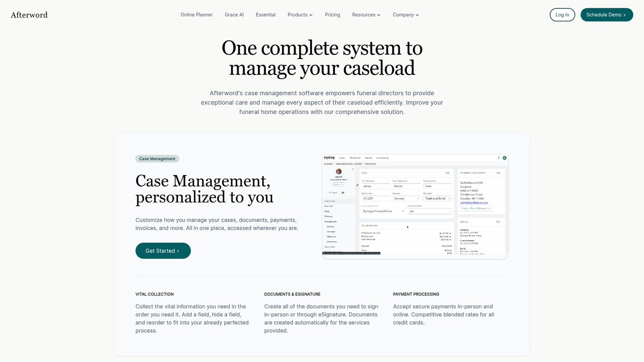Viewport: 644px width, 362px height.
Task: Select the Essential nav item
Action: (x=265, y=15)
